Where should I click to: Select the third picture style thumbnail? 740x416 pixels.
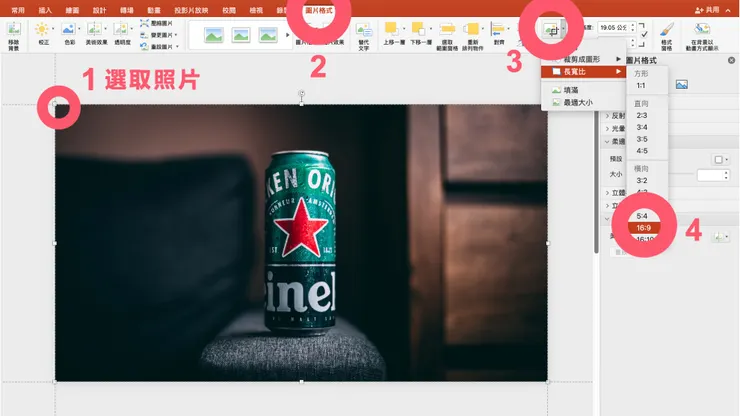268,35
